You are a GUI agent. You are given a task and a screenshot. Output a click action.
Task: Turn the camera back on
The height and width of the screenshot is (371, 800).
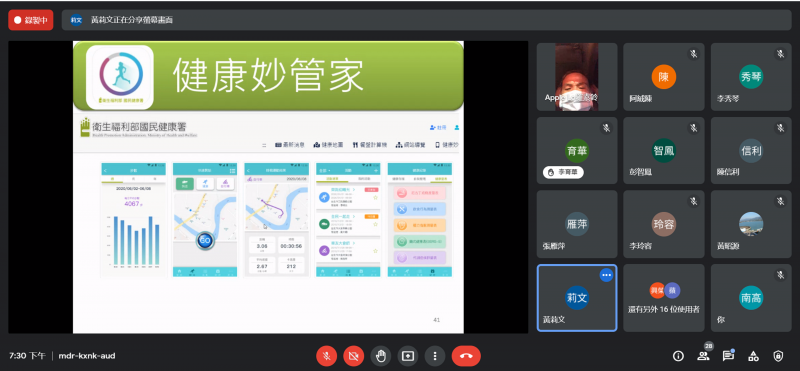click(x=354, y=356)
